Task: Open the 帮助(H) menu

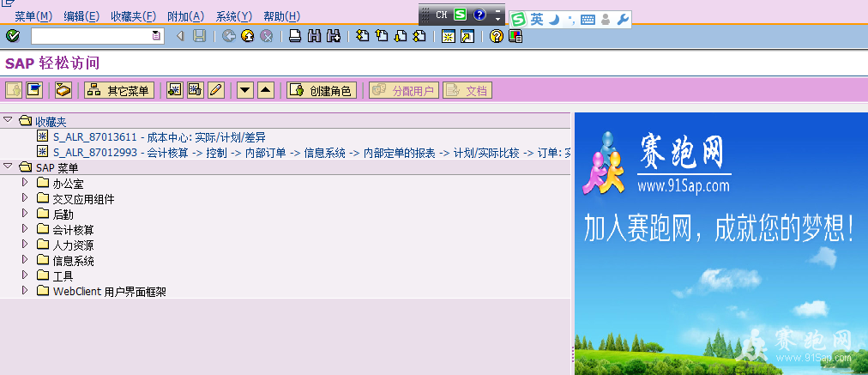Action: point(282,16)
